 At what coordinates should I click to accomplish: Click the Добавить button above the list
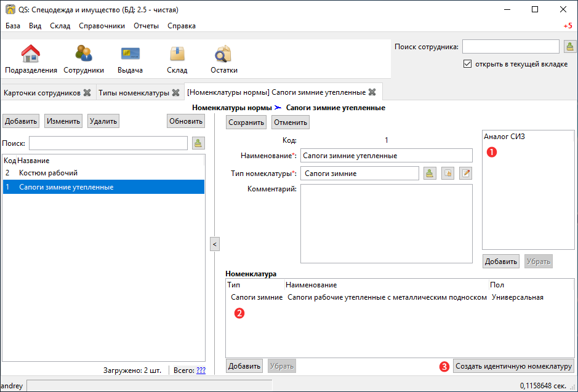(21, 121)
